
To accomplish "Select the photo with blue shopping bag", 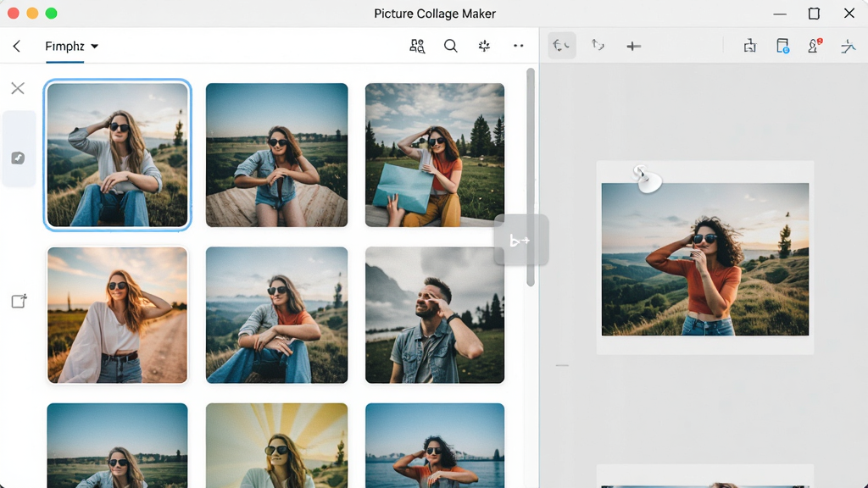I will point(435,155).
